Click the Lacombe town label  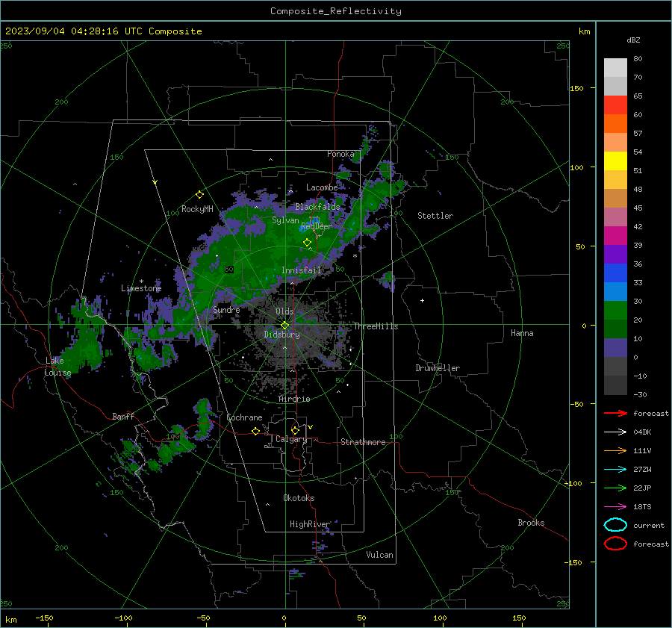coord(322,187)
